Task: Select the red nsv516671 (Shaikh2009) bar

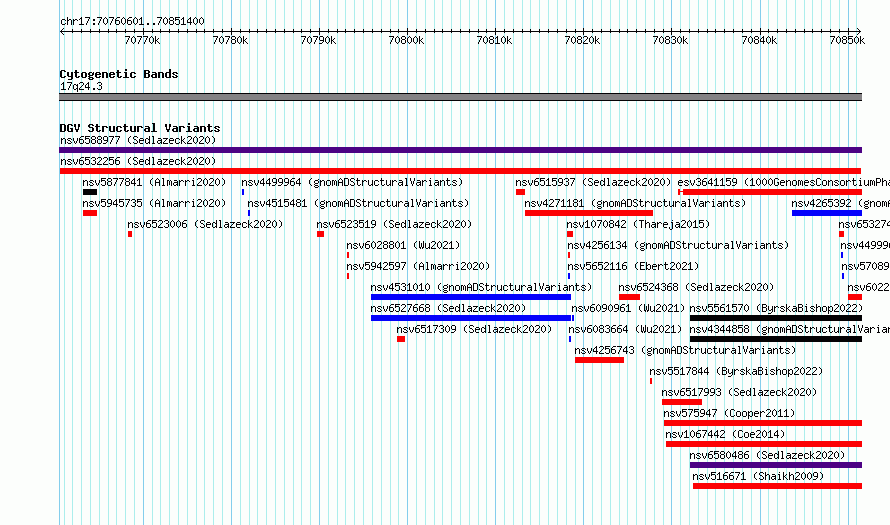Action: [x=778, y=486]
